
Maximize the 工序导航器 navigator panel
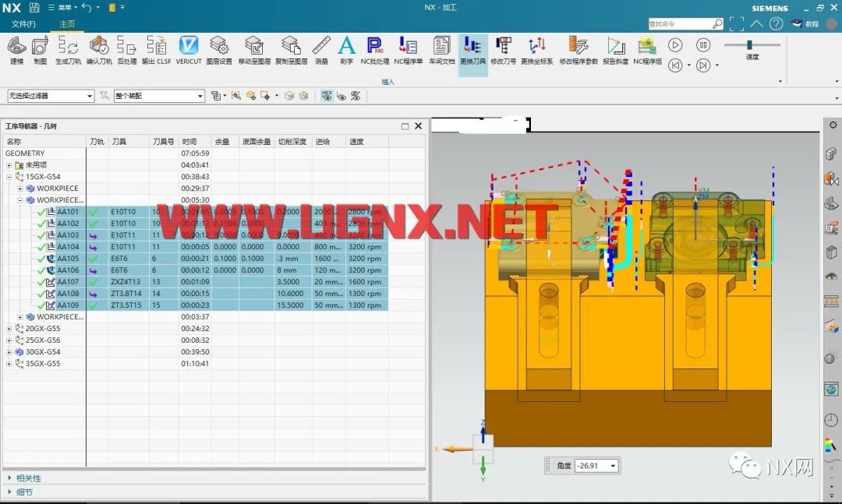tap(405, 126)
